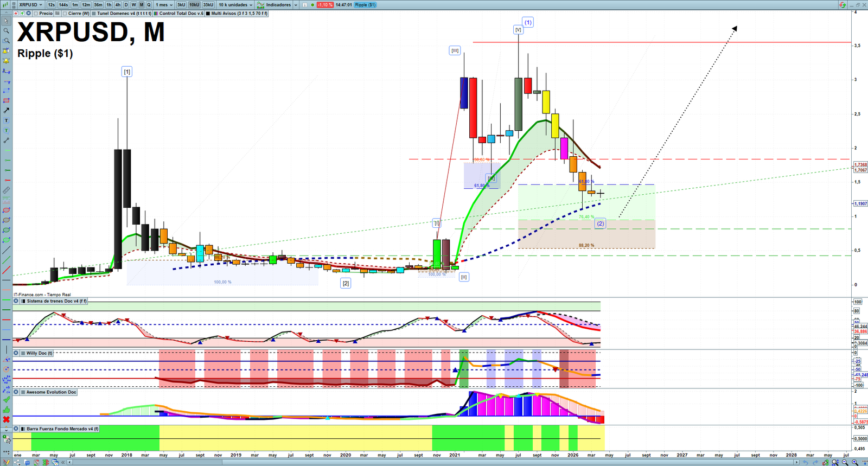Click the green checkmark icon
This screenshot has width=868, height=466.
pos(6,400)
